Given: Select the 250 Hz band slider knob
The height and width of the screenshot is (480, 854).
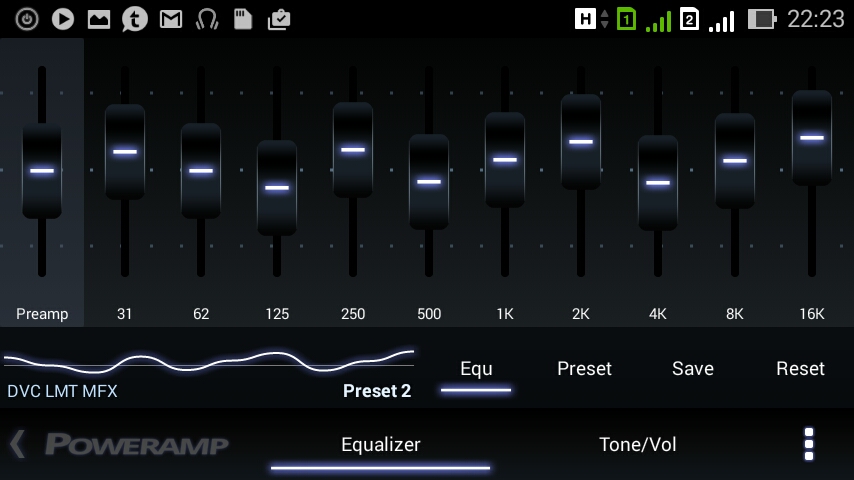Looking at the screenshot, I should click(353, 149).
